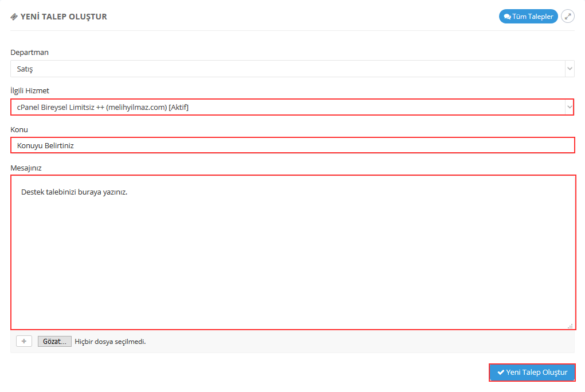
Task: Click the "Hiçbir dosya seçilmedi" file text
Action: 110,342
